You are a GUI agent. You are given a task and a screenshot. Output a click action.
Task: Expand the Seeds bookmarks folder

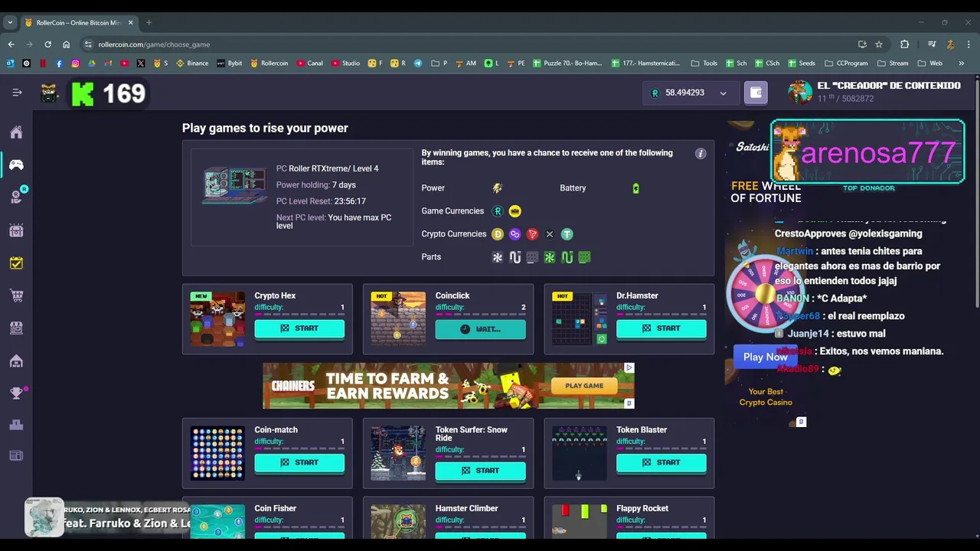[x=801, y=64]
